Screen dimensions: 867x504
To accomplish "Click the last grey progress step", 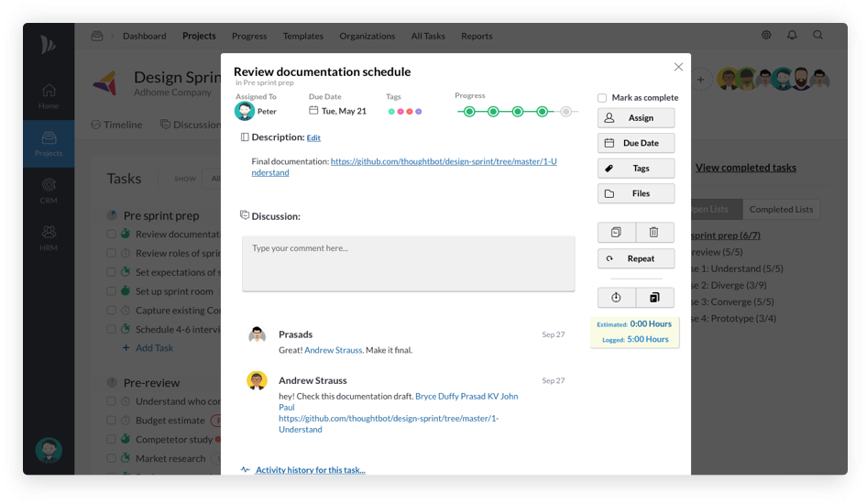I will [565, 112].
